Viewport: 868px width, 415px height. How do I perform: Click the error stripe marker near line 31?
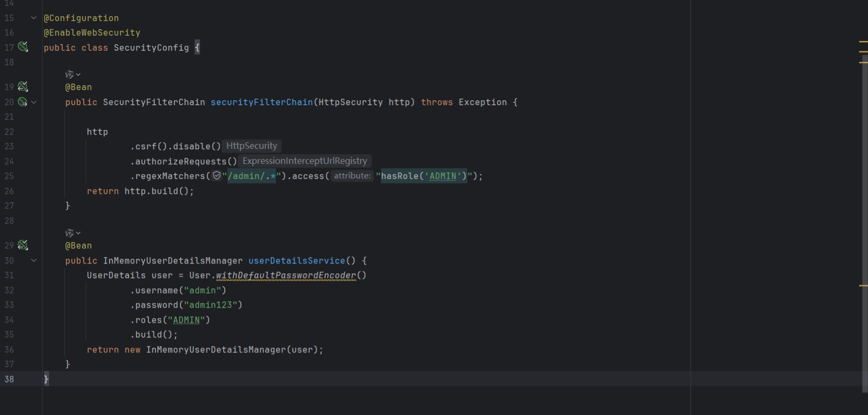863,286
